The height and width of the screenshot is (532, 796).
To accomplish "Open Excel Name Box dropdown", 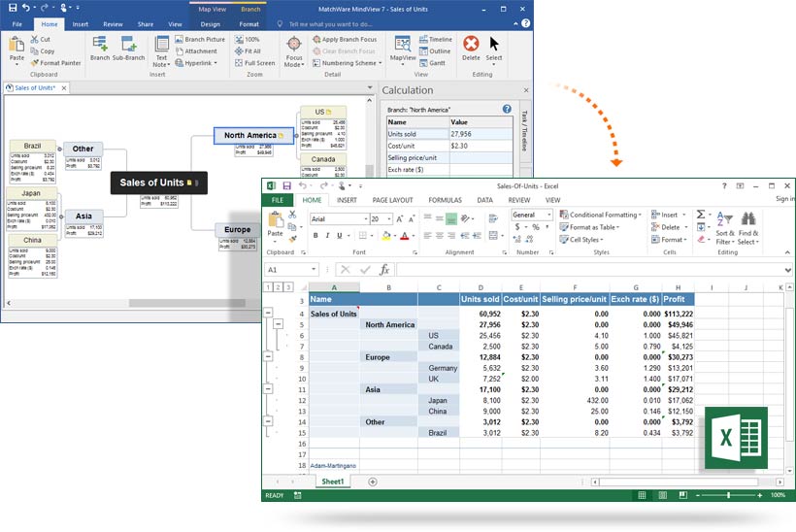I will click(314, 270).
